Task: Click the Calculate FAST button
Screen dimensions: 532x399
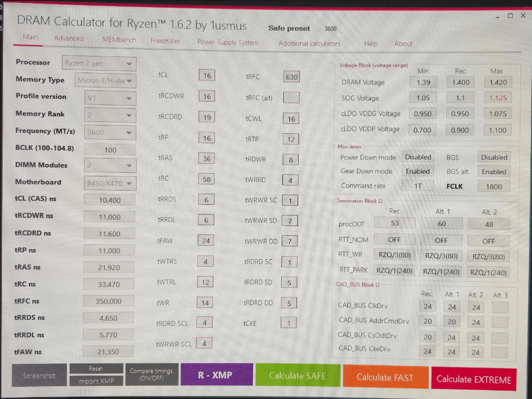Action: tap(386, 377)
